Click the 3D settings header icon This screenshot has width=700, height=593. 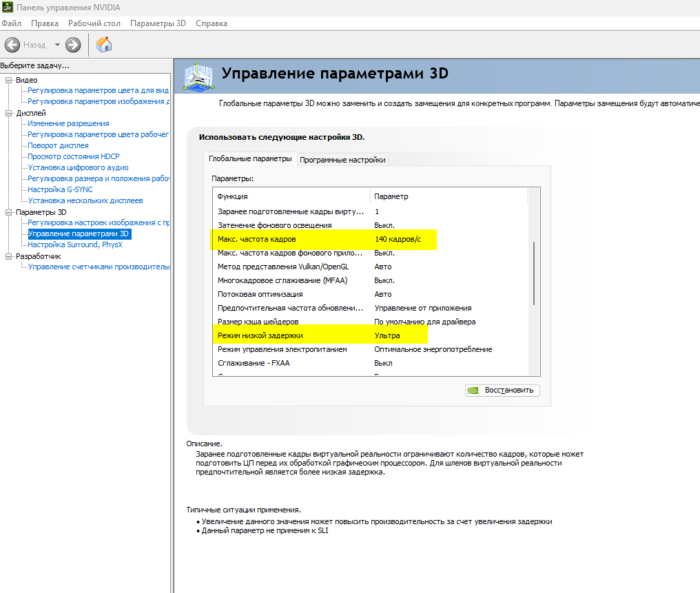coord(198,76)
